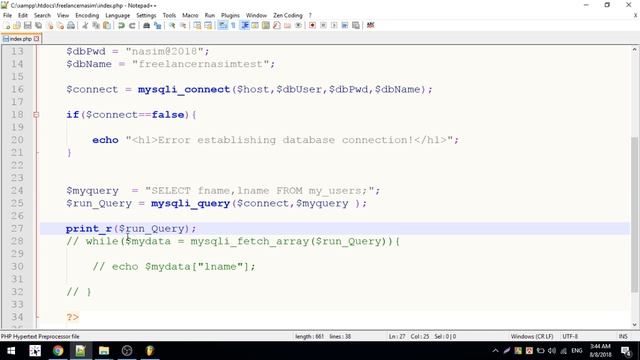This screenshot has width=640, height=360.
Task: Redo the edit via toolbar
Action: [132, 25]
